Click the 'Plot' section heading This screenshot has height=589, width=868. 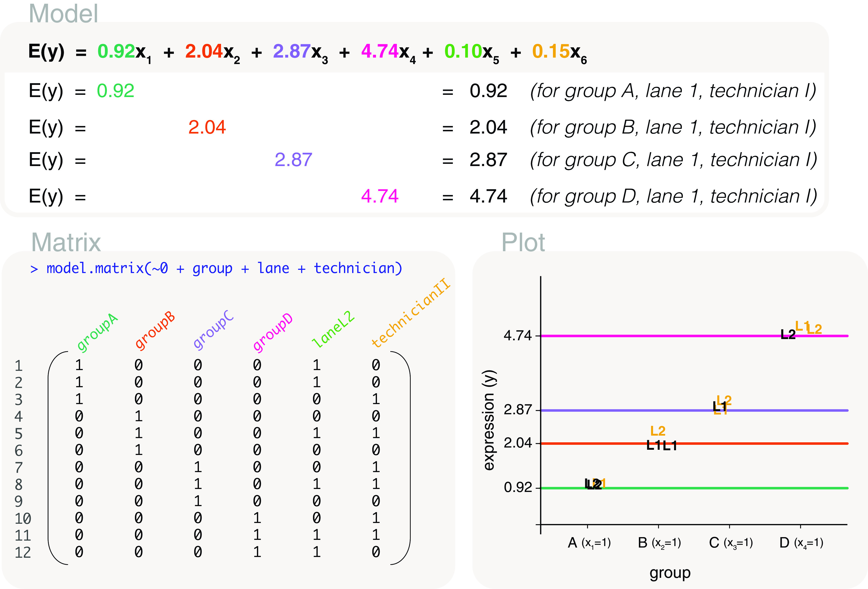point(523,242)
